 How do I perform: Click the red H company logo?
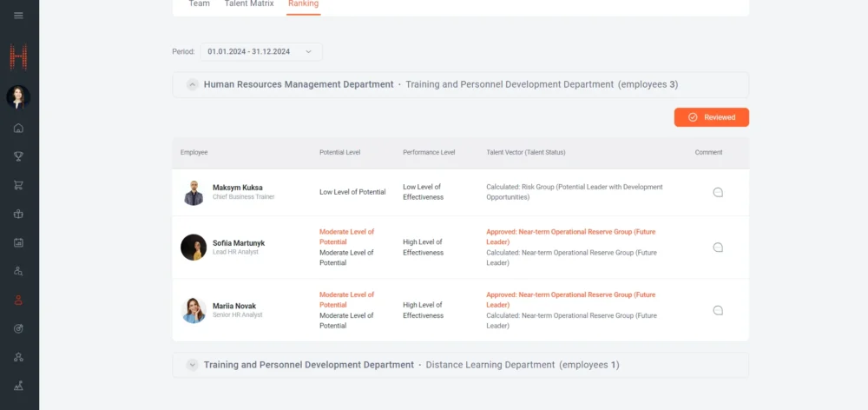click(19, 57)
